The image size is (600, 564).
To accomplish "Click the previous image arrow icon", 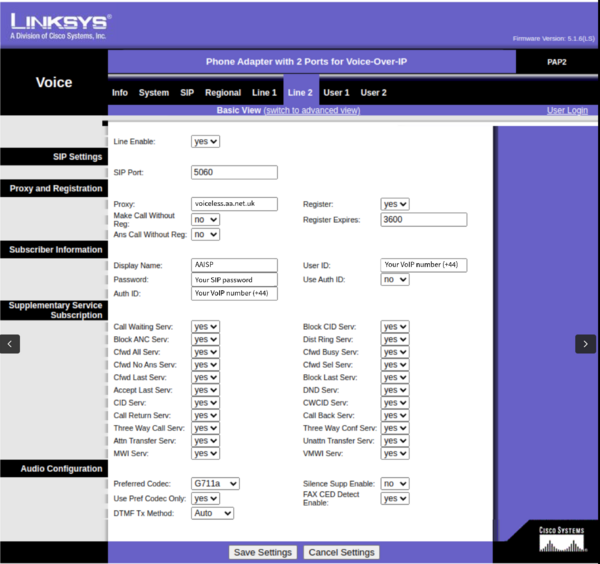I will (10, 343).
